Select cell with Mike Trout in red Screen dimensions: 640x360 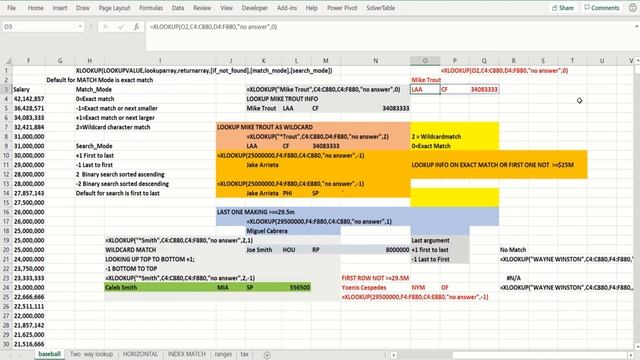pyautogui.click(x=426, y=80)
